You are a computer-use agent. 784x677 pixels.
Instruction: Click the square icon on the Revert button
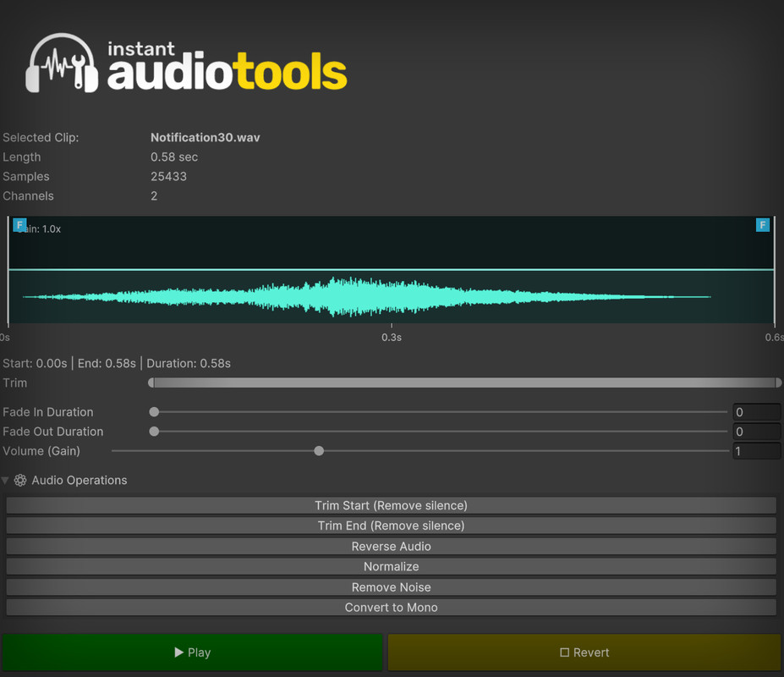(565, 652)
